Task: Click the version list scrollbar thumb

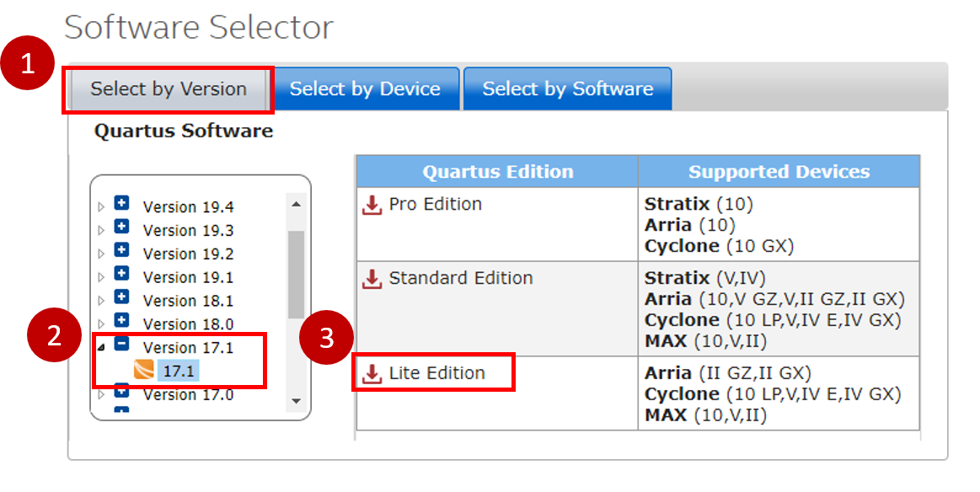Action: pyautogui.click(x=296, y=274)
